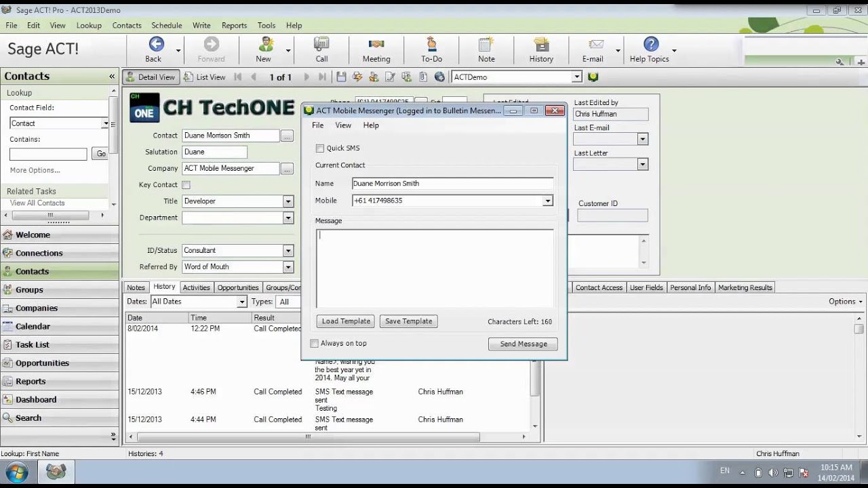Switch to the Marketing Results tab
The height and width of the screenshot is (488, 868).
745,287
